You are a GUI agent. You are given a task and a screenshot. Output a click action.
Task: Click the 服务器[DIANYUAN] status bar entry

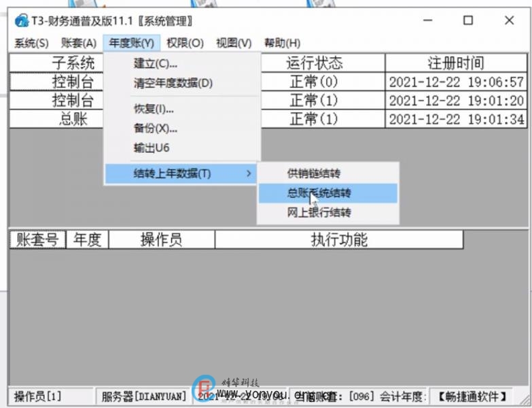click(143, 396)
